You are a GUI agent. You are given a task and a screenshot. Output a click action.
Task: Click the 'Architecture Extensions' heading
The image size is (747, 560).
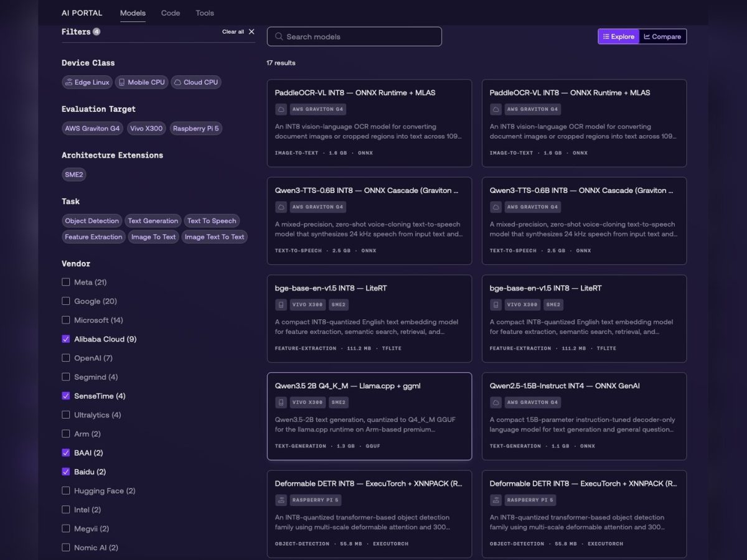coord(112,155)
